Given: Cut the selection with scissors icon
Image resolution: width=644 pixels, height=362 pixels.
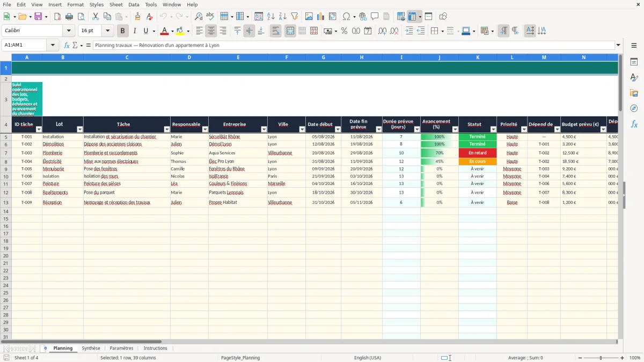Looking at the screenshot, I should tap(95, 17).
